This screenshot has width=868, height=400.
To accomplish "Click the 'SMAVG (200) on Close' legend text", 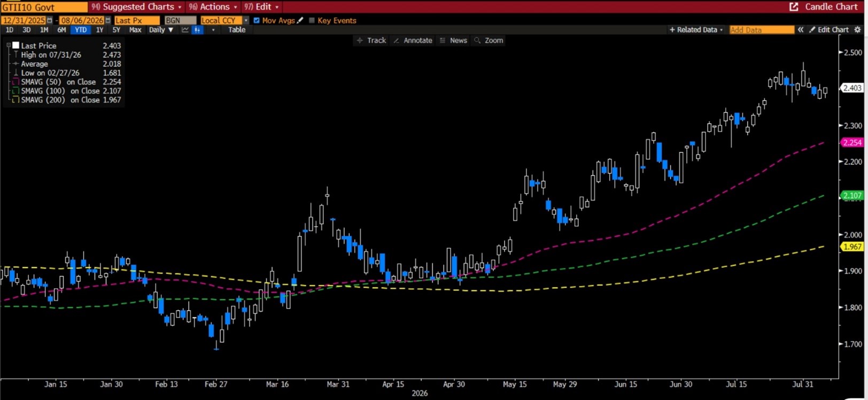I will [x=60, y=100].
